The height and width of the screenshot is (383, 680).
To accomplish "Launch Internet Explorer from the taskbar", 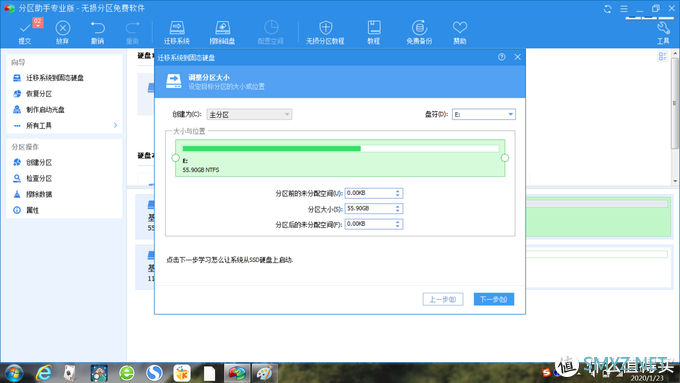I will (x=44, y=373).
